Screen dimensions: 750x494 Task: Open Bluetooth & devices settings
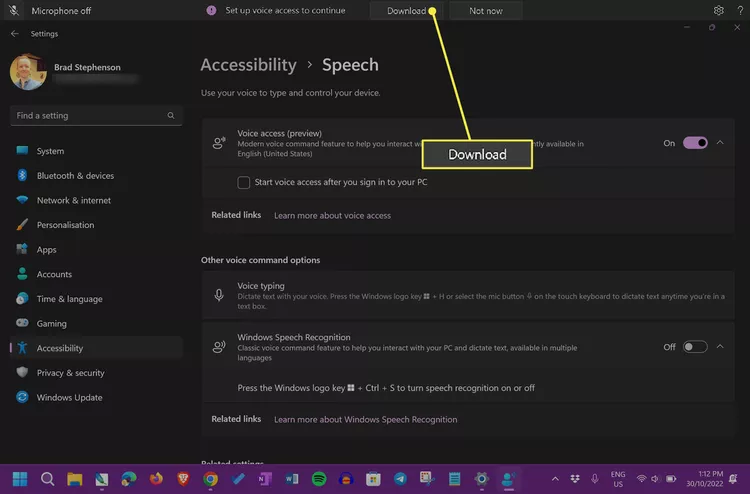[x=96, y=176]
